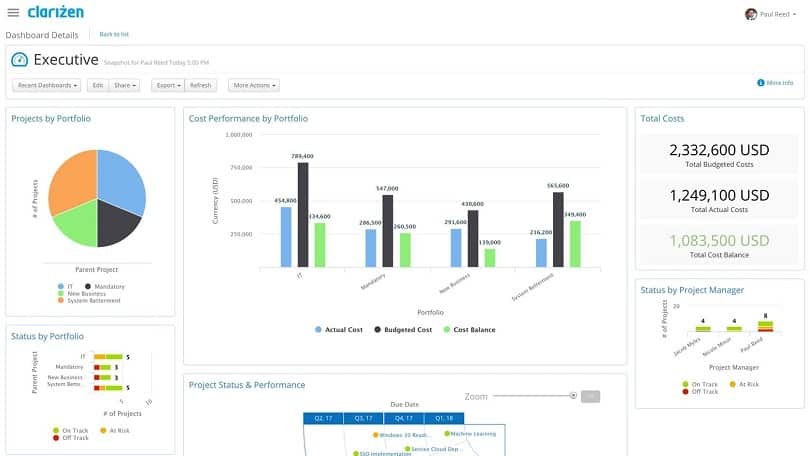Click the Executive dashboard gauge icon
This screenshot has height=456, width=810.
(20, 60)
